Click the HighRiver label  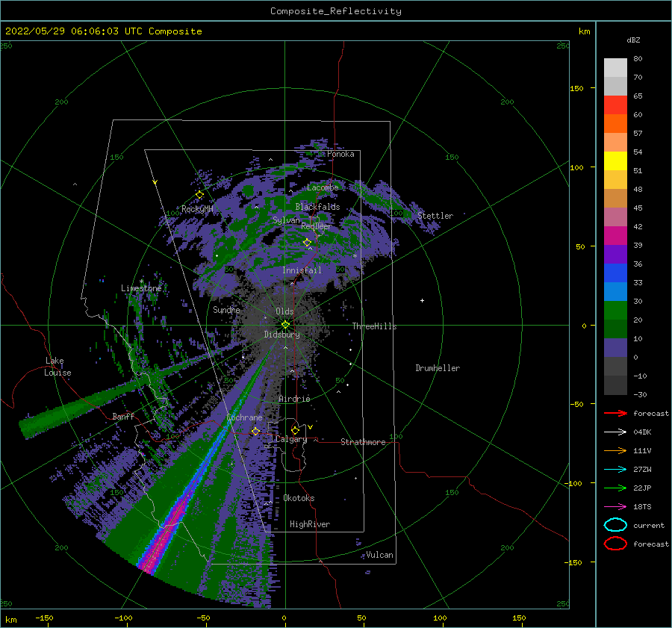pyautogui.click(x=310, y=525)
